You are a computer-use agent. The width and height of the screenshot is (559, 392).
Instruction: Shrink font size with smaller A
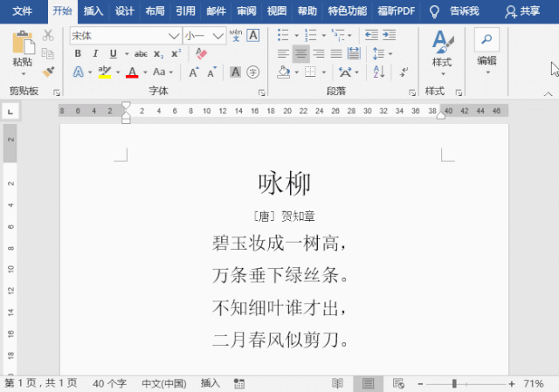tap(211, 72)
